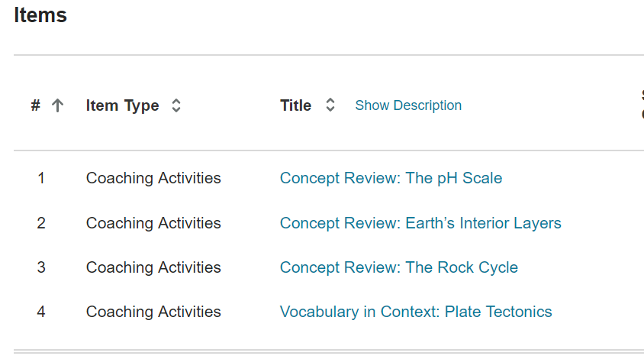Click Coaching Activities in Earth's Interior Layers row
Image resolution: width=644 pixels, height=356 pixels.
[x=153, y=223]
